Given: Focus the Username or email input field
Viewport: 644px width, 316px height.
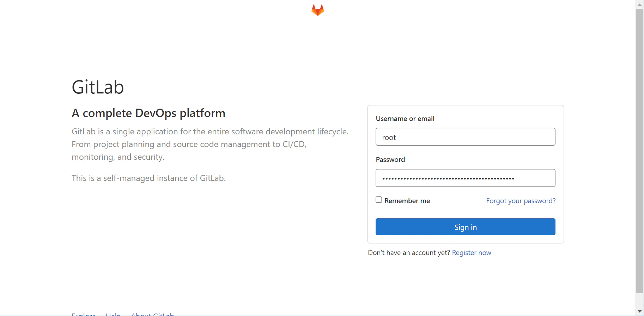Looking at the screenshot, I should point(466,137).
